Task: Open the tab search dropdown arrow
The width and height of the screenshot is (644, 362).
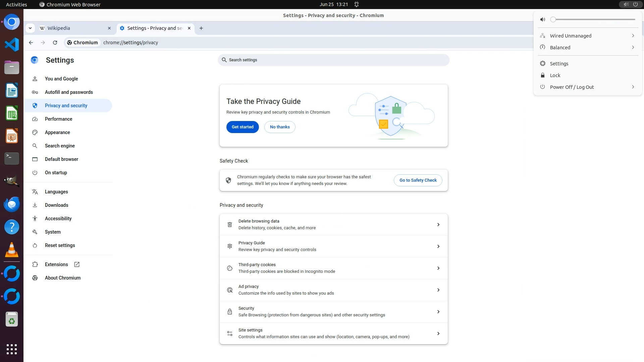Action: click(x=30, y=28)
